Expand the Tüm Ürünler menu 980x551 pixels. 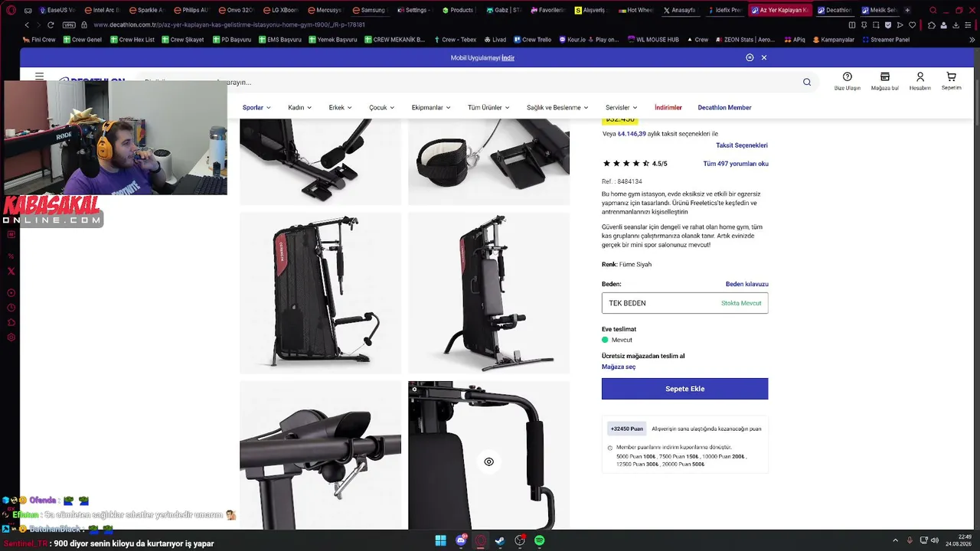coord(489,108)
